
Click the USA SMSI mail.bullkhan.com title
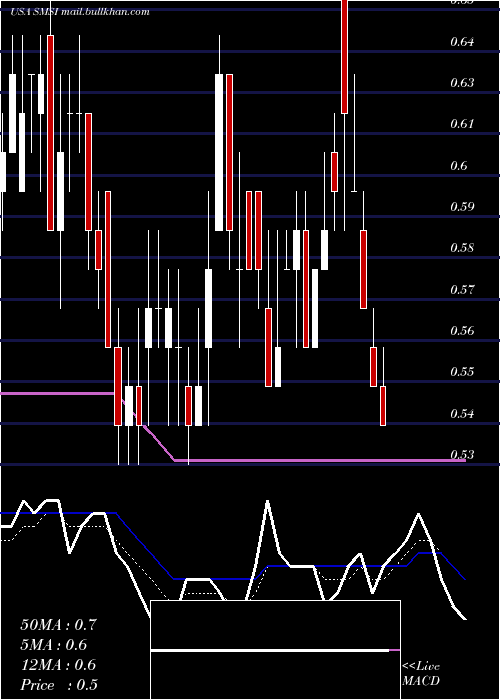click(80, 12)
